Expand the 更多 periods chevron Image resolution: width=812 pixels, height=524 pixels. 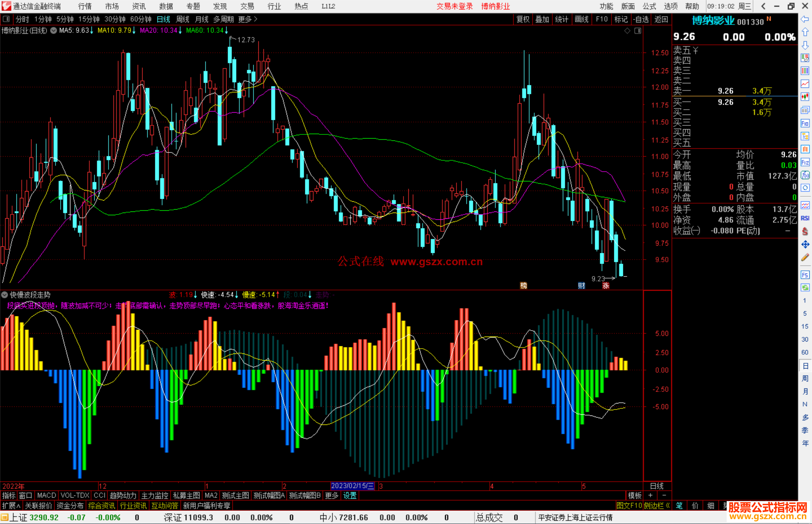point(256,19)
